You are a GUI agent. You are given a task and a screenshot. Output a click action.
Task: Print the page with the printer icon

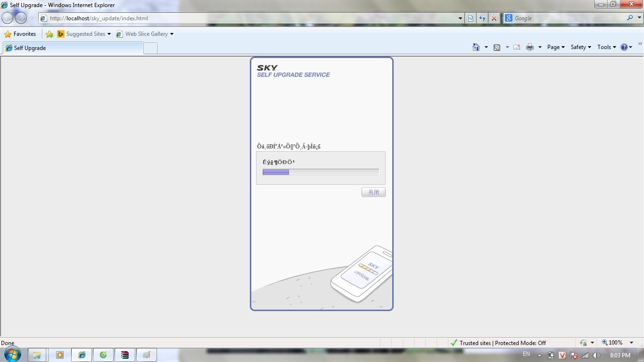530,47
